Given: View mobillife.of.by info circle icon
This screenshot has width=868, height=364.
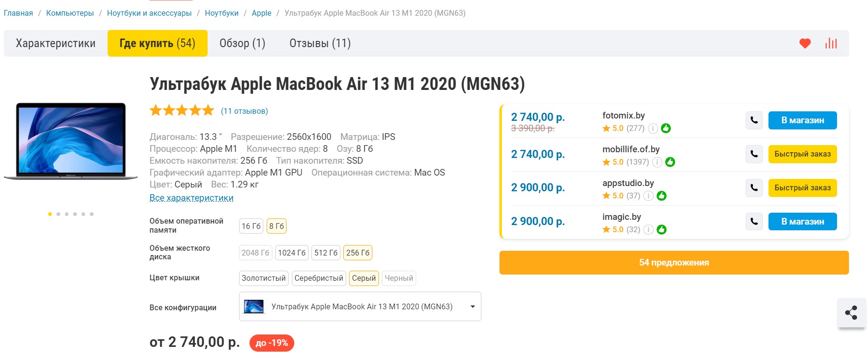Looking at the screenshot, I should coord(657,162).
